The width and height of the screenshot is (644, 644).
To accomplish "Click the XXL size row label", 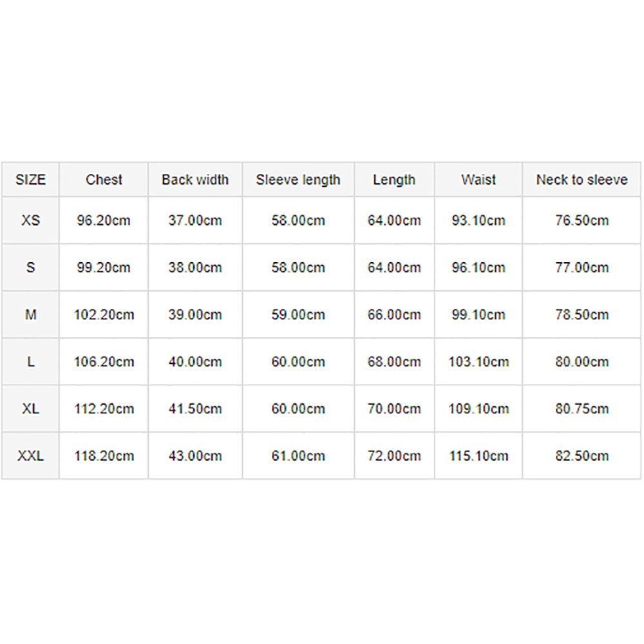I will tap(30, 455).
